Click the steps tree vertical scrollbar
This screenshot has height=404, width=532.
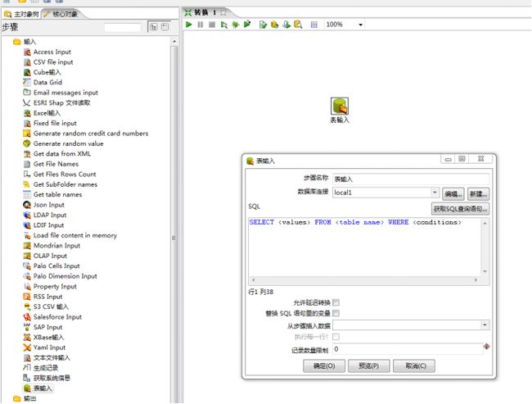(x=174, y=220)
